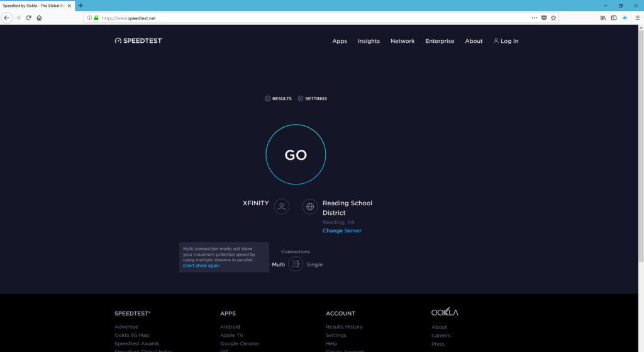The image size is (644, 352).
Task: Open Speedtest Awards footer link
Action: click(136, 343)
